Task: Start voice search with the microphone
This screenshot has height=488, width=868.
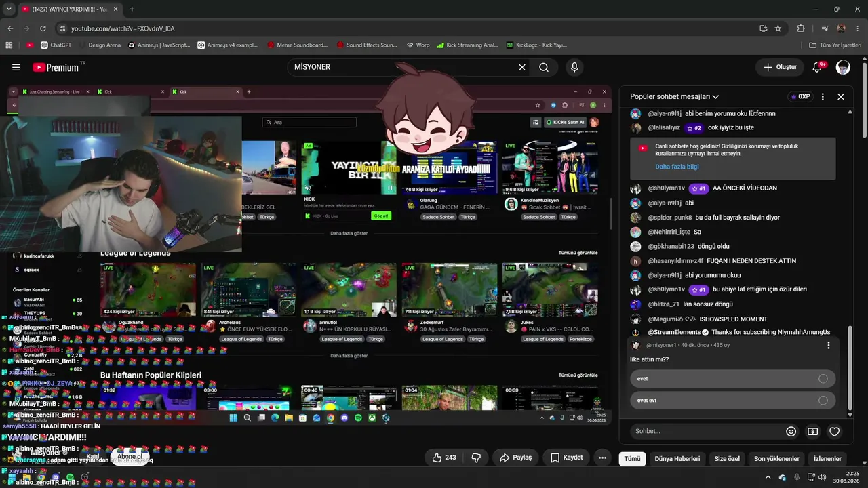Action: [x=574, y=67]
